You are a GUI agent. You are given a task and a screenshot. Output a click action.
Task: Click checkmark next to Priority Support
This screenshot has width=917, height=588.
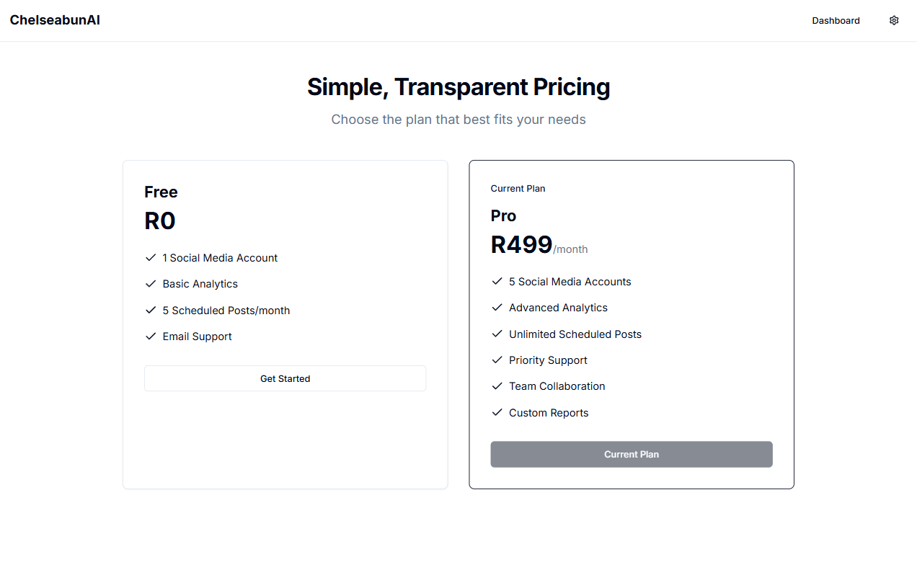click(497, 360)
